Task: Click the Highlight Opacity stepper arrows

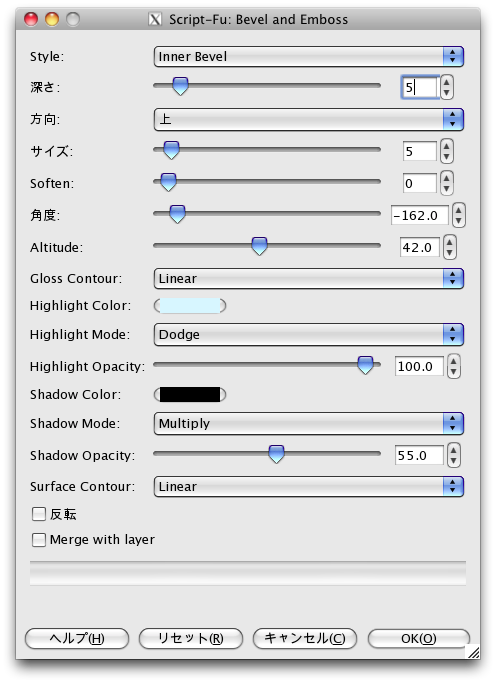Action: pos(454,366)
